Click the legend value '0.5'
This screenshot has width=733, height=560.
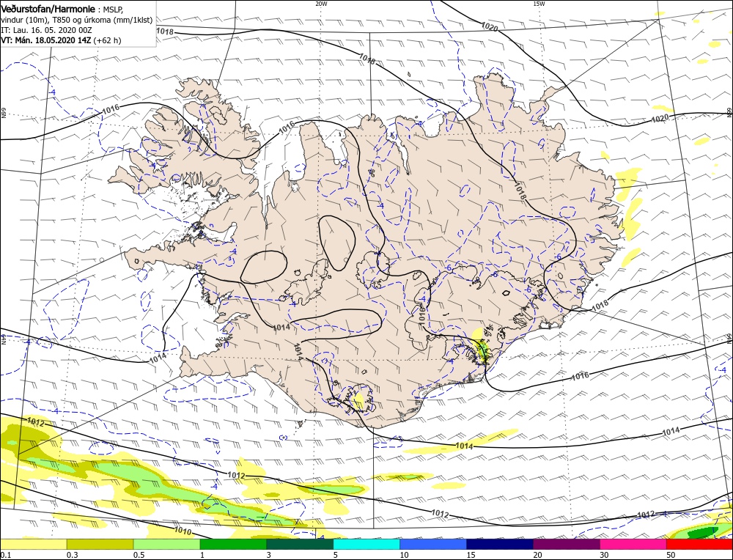[139, 555]
